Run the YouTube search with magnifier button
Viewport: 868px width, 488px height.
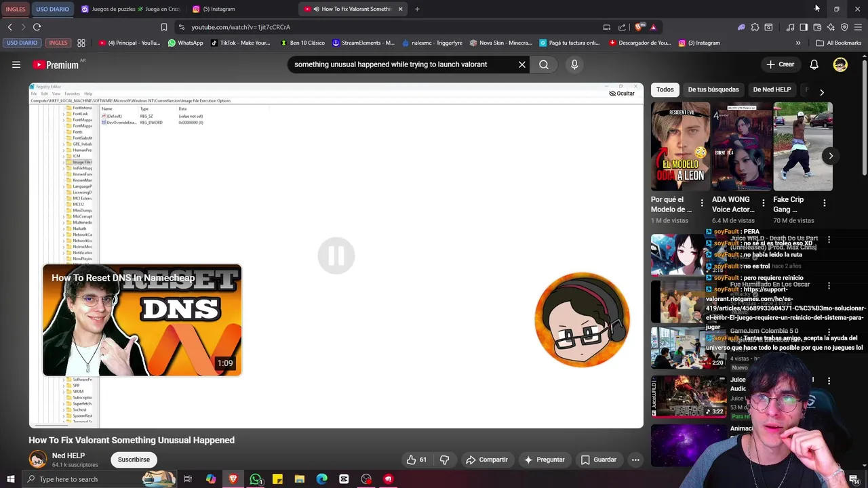[x=544, y=64]
